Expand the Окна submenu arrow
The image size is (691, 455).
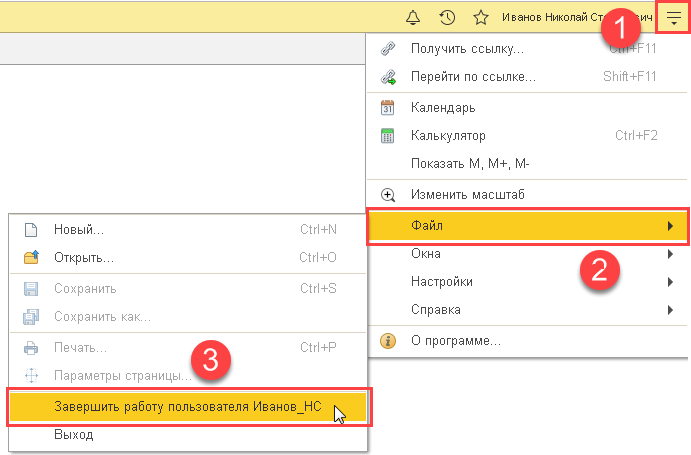click(670, 254)
